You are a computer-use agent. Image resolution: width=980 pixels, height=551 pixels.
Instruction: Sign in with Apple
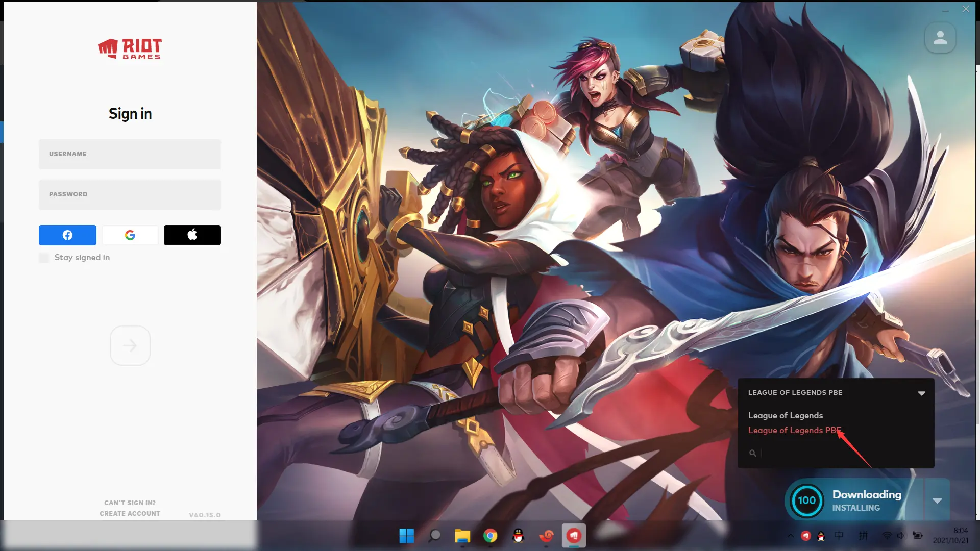pos(192,235)
